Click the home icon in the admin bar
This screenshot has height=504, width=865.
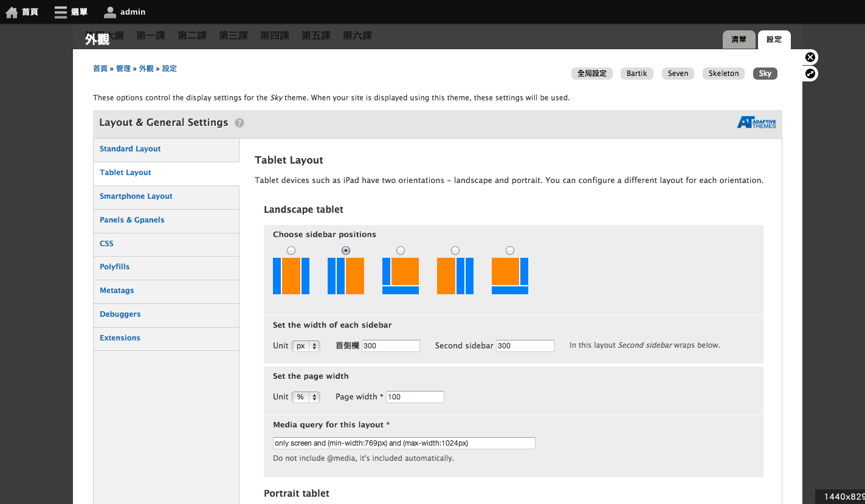[12, 12]
